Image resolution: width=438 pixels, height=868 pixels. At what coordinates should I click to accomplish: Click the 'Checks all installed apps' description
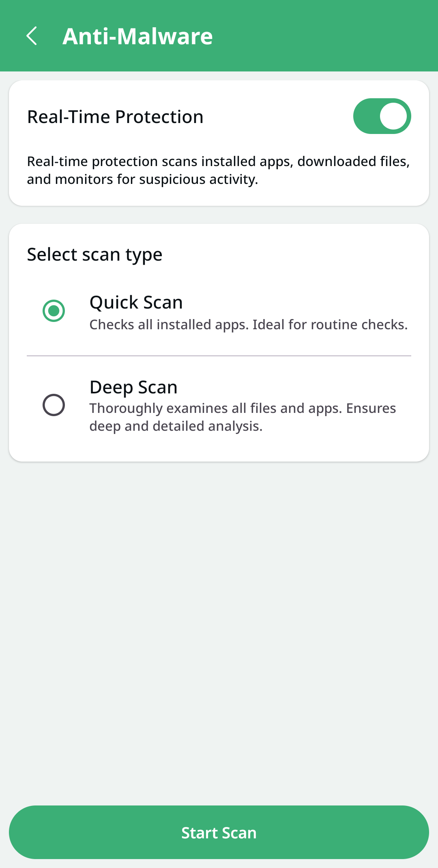click(x=248, y=325)
